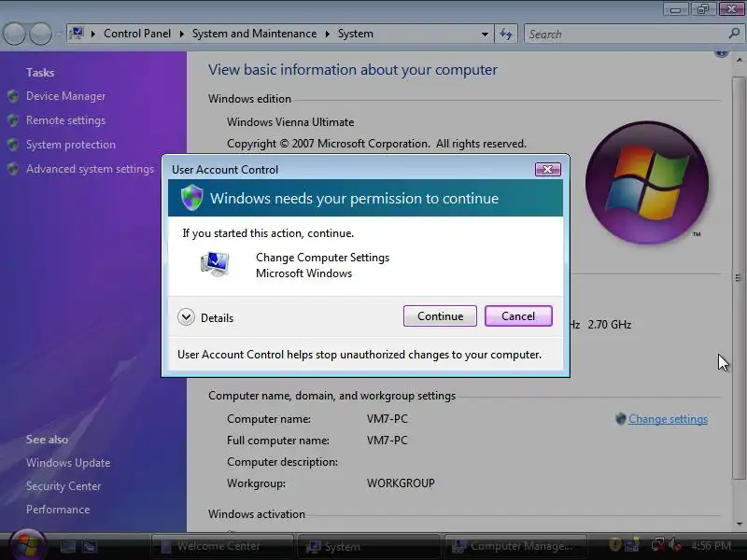747x560 pixels.
Task: Open Advanced system settings link
Action: click(x=90, y=169)
